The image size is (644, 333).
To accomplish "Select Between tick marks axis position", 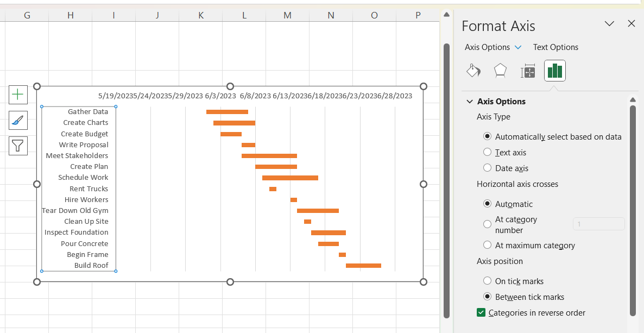I will coord(487,297).
